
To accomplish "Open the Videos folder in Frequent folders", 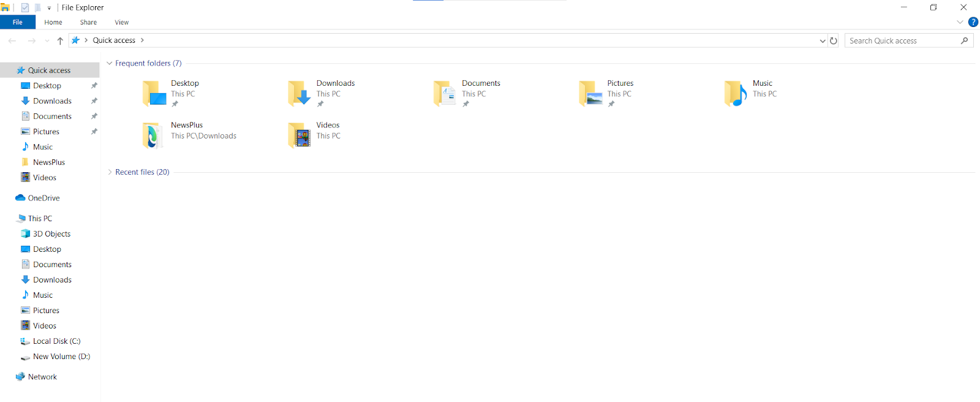I will [x=299, y=135].
